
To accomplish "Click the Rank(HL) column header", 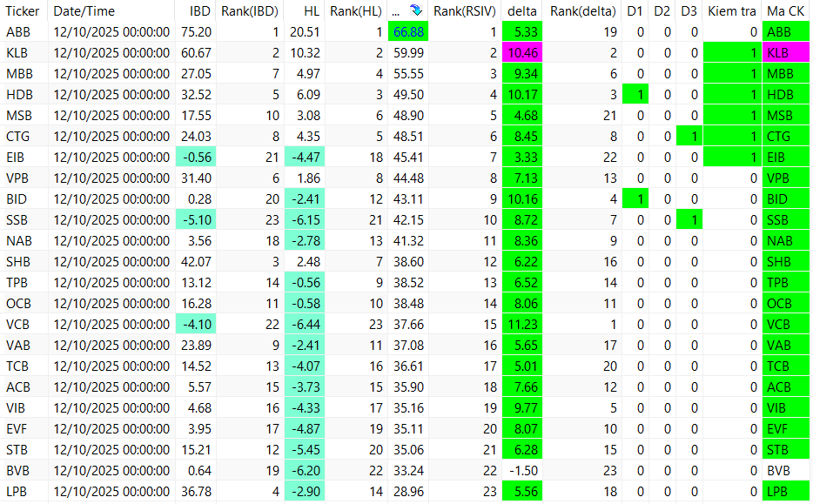I will click(356, 11).
